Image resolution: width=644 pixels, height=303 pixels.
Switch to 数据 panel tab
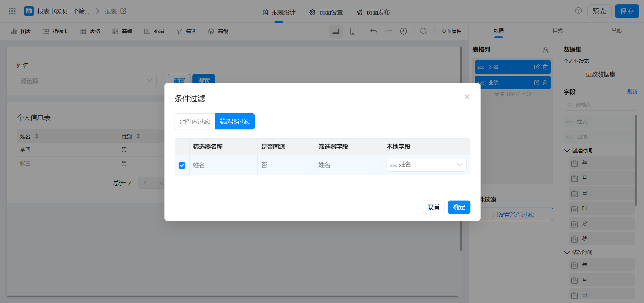pos(498,31)
